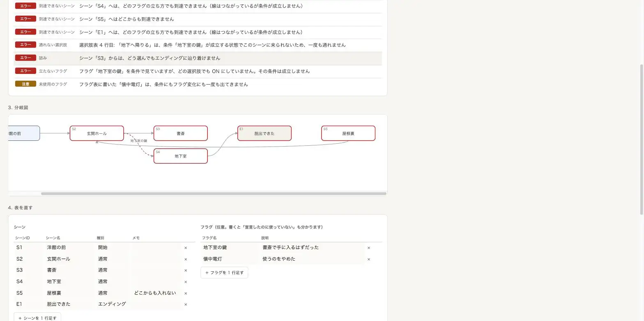Delete scene row S2 玄関ホール
The height and width of the screenshot is (321, 644).
click(x=186, y=259)
